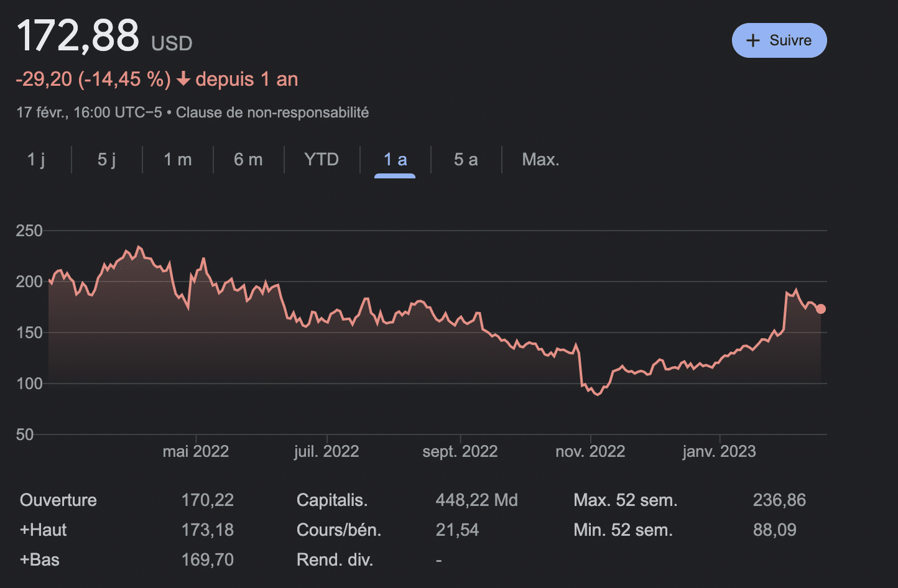898x588 pixels.
Task: Open Clause de non-responsabilité link
Action: pos(272,113)
